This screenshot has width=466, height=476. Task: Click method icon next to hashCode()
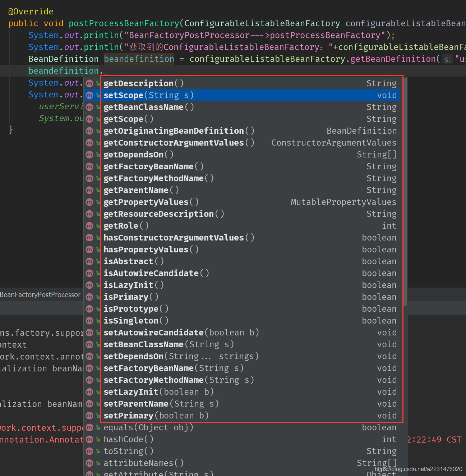[89, 439]
